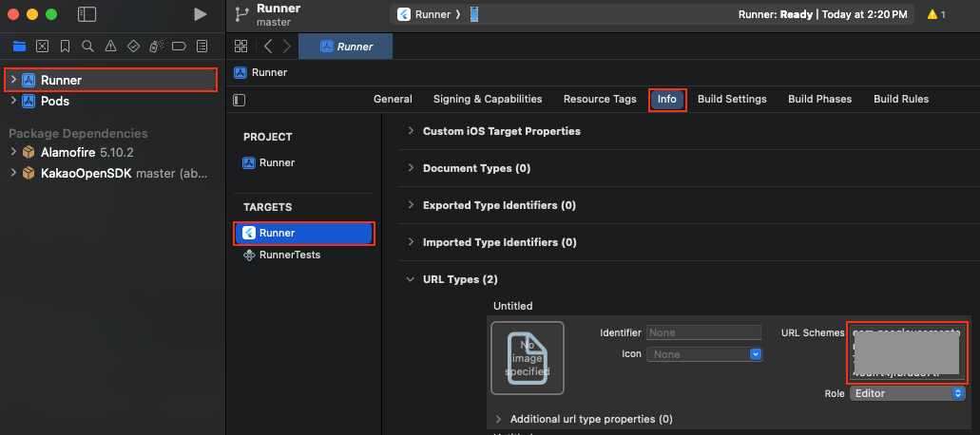
Task: Open the Bookmark navigator
Action: (x=65, y=46)
